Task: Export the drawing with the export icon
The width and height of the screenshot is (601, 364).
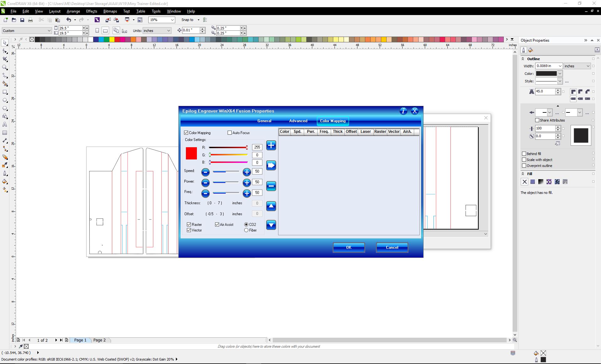Action: tap(116, 20)
